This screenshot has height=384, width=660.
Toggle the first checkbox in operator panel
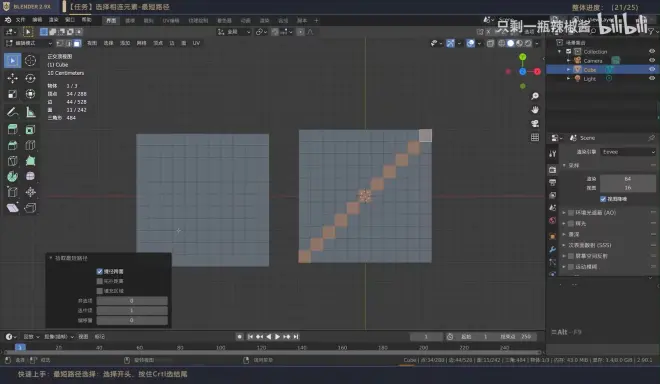pos(100,272)
